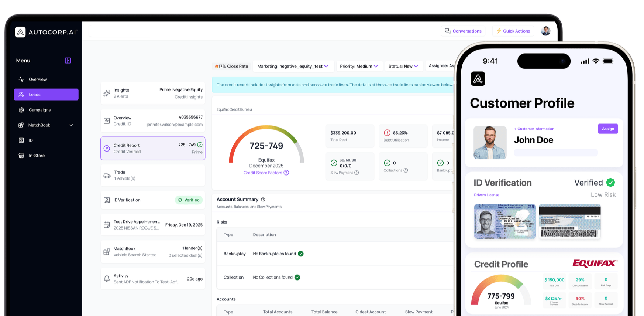644x316 pixels.
Task: Open the Priority: Medium dropdown
Action: 359,67
